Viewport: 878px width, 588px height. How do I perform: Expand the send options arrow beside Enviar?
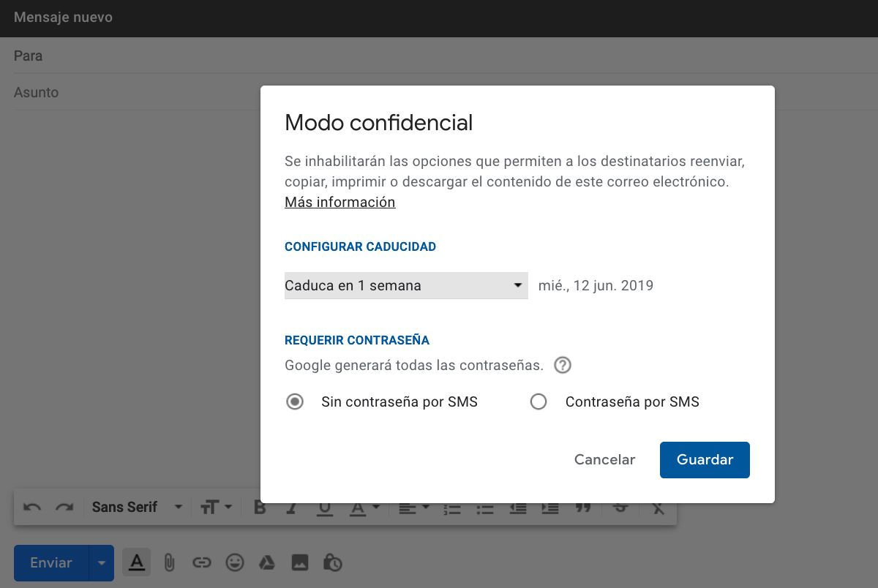pyautogui.click(x=102, y=563)
